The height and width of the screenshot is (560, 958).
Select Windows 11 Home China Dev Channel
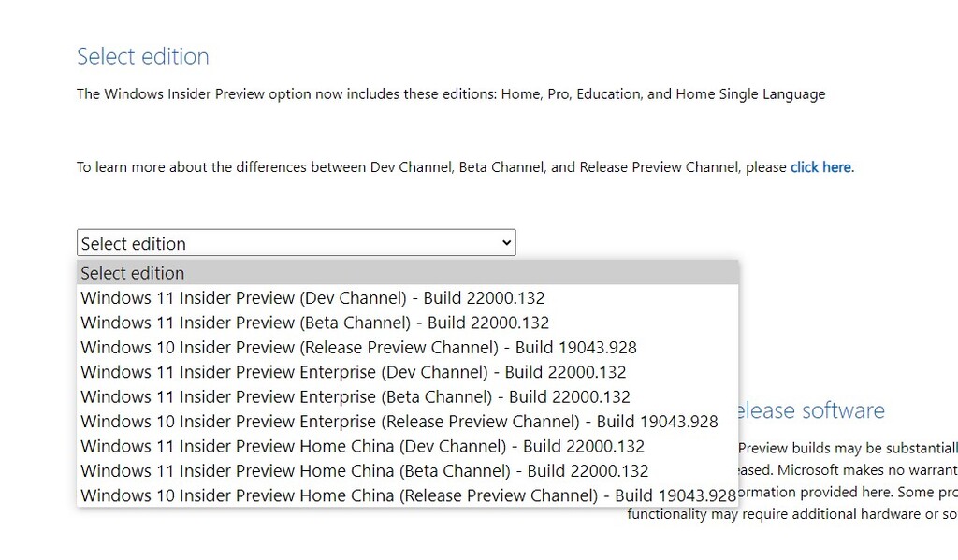(361, 446)
